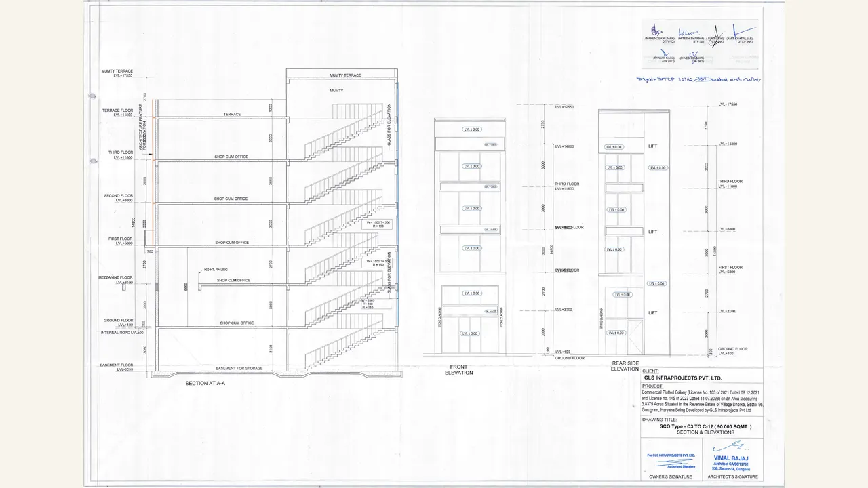The height and width of the screenshot is (488, 868).
Task: Select the "TERRACE" slab label in section
Action: pyautogui.click(x=233, y=115)
